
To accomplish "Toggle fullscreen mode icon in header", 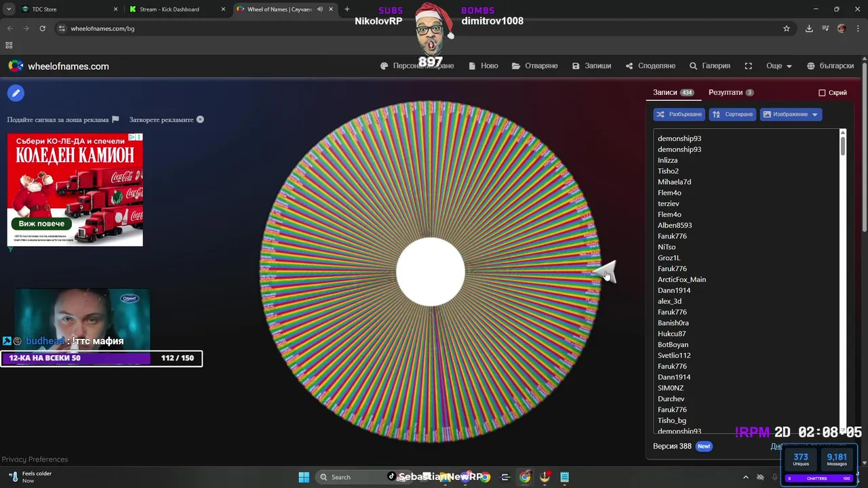I will [x=749, y=66].
